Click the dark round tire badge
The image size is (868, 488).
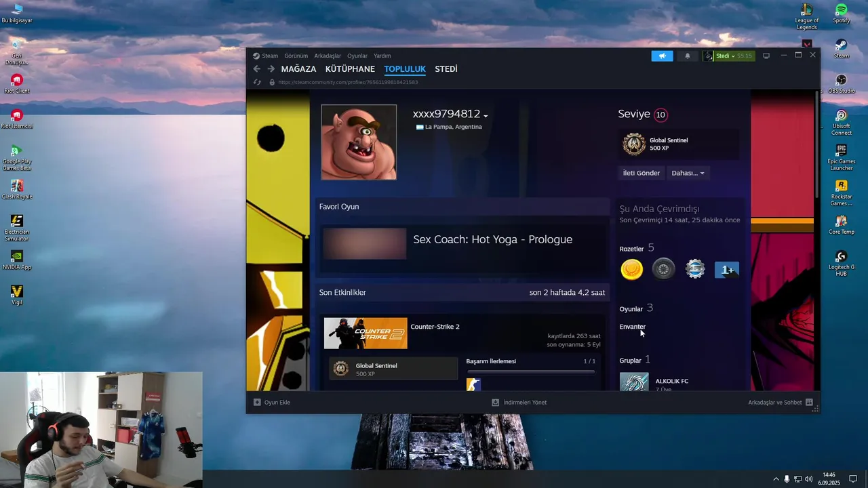click(663, 270)
